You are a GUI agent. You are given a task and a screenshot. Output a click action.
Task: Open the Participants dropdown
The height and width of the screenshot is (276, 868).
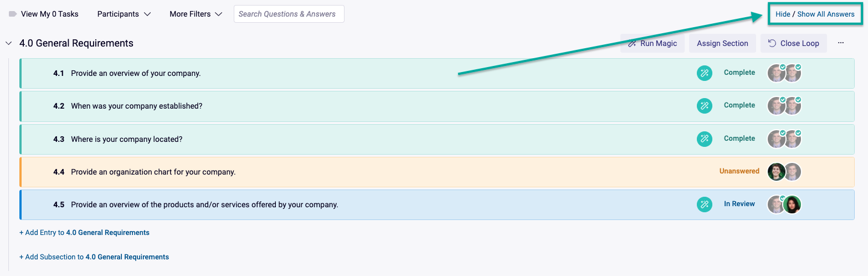tap(124, 14)
